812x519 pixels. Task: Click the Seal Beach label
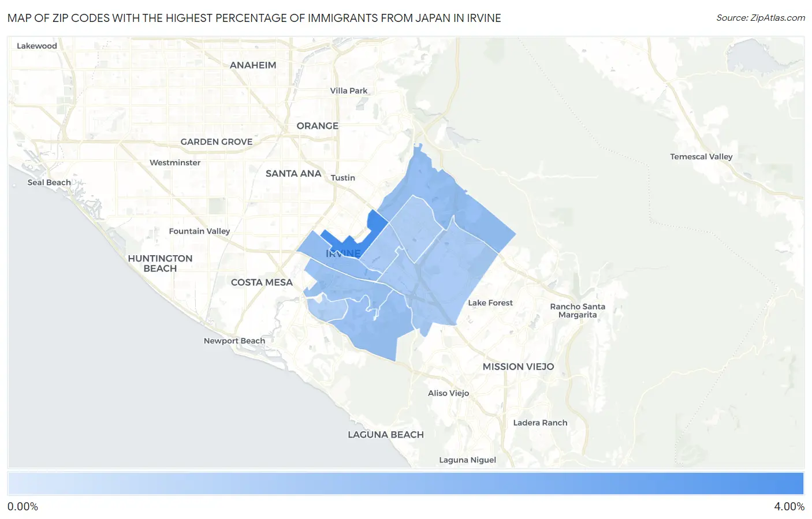[x=49, y=182]
